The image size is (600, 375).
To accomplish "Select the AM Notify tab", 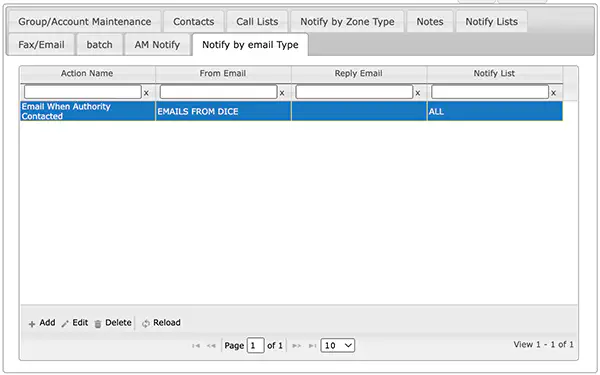I will [157, 45].
